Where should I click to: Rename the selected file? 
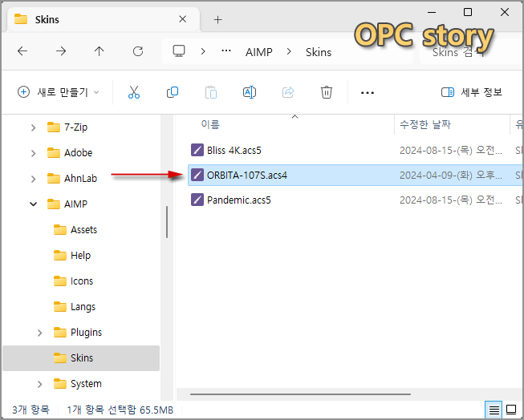click(x=250, y=92)
